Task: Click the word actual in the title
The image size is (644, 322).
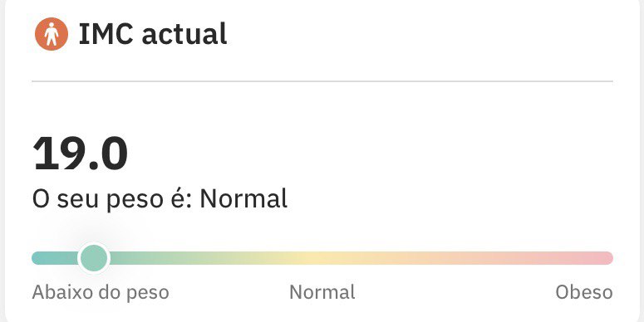Action: point(184,35)
